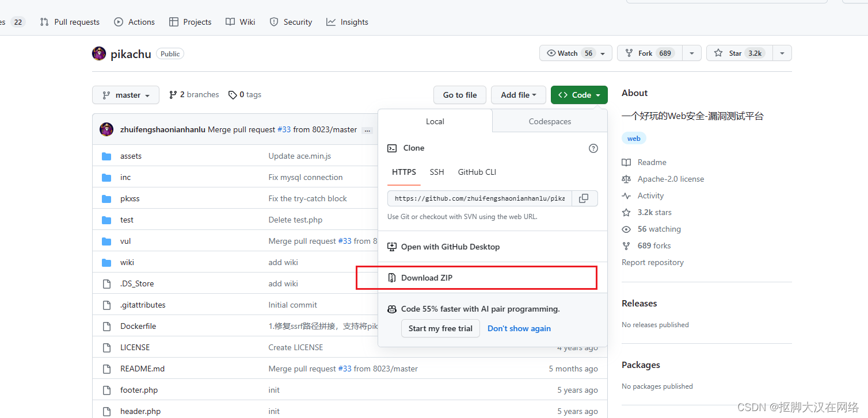Open the master branch dropdown
The height and width of the screenshot is (418, 868).
pyautogui.click(x=125, y=95)
